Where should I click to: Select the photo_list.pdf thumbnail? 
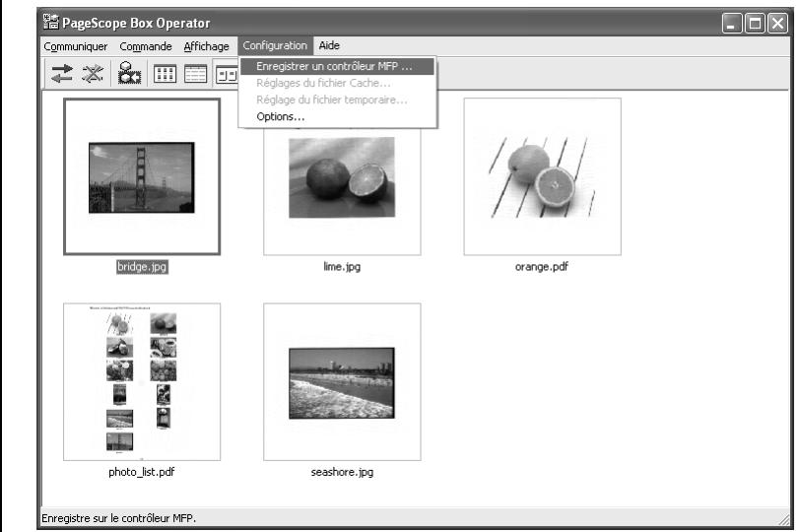point(142,381)
